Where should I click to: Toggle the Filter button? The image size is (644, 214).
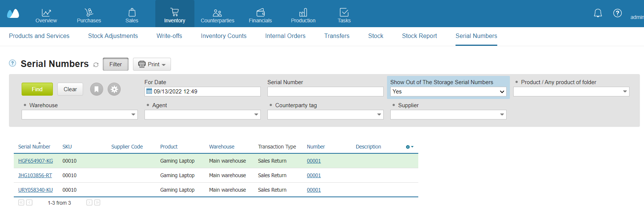(115, 64)
